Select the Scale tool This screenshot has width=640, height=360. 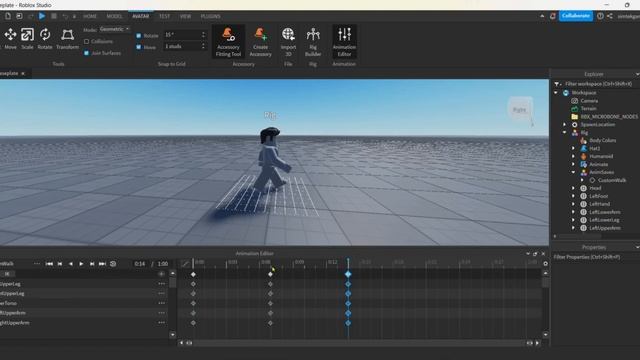tap(27, 39)
